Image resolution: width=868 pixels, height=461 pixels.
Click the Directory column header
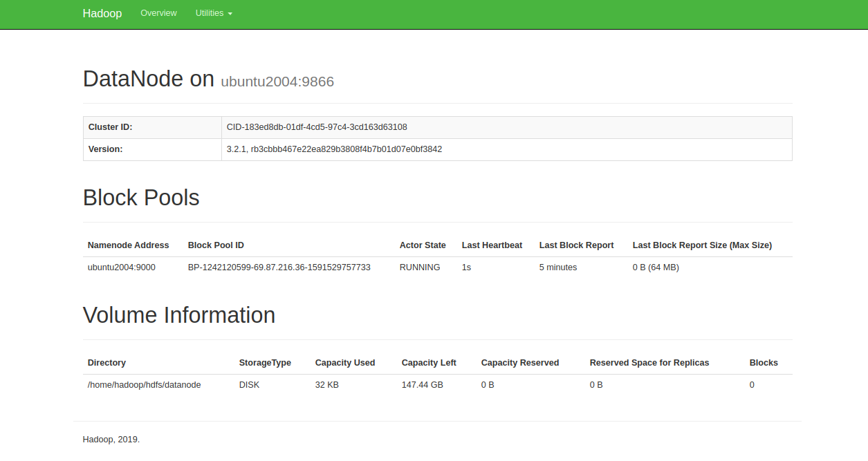107,363
